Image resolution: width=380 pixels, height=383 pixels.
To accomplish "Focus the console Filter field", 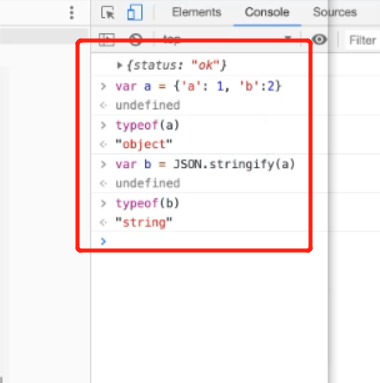I will pos(363,40).
